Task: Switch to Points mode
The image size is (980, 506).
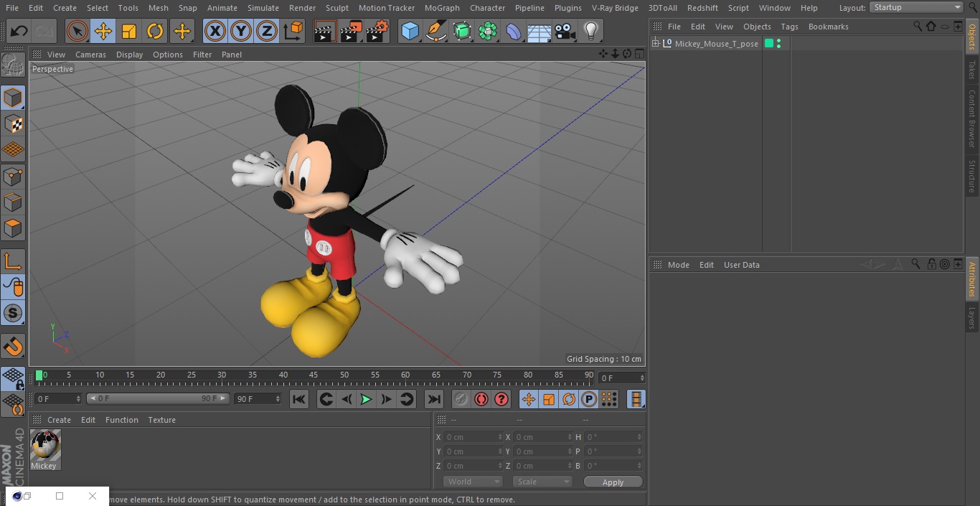Action: [x=13, y=177]
